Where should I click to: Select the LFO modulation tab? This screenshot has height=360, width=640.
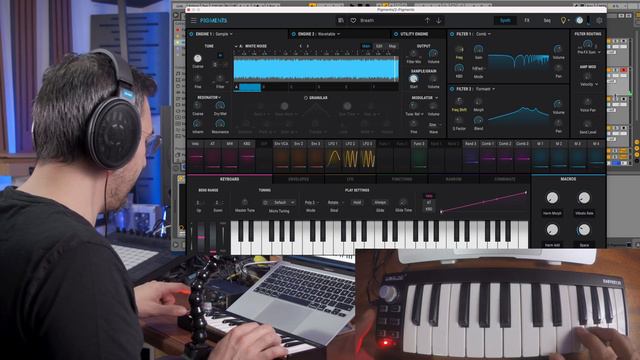pos(350,179)
